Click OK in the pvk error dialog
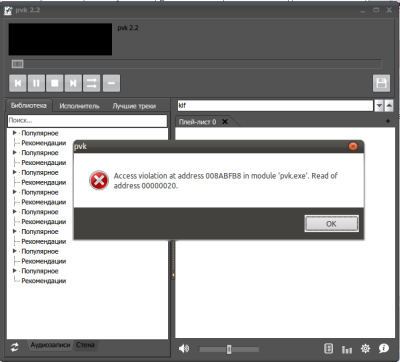This screenshot has width=400, height=362. pyautogui.click(x=331, y=224)
